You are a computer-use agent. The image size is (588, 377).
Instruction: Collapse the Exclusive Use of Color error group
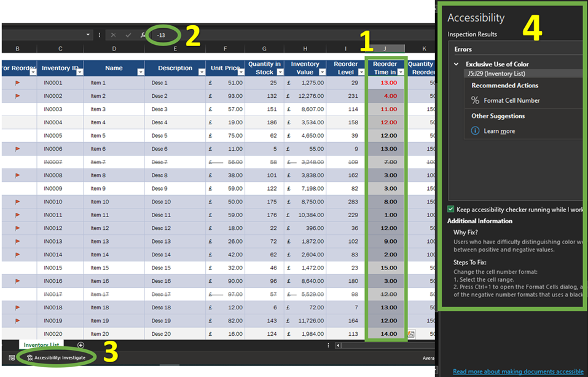(x=455, y=63)
